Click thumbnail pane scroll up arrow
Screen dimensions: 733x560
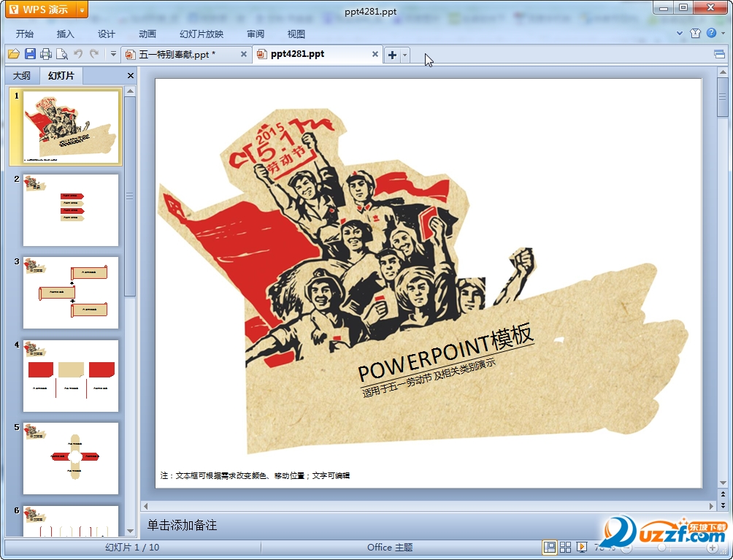[131, 91]
